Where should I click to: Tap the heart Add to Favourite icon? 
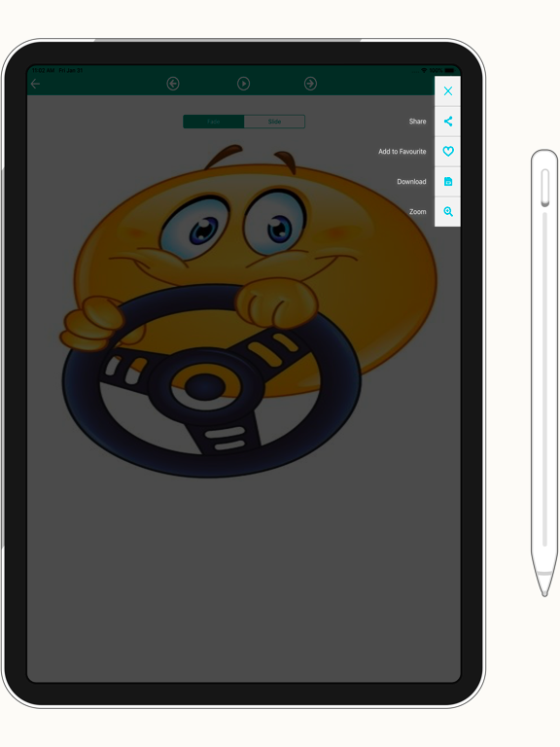point(447,152)
